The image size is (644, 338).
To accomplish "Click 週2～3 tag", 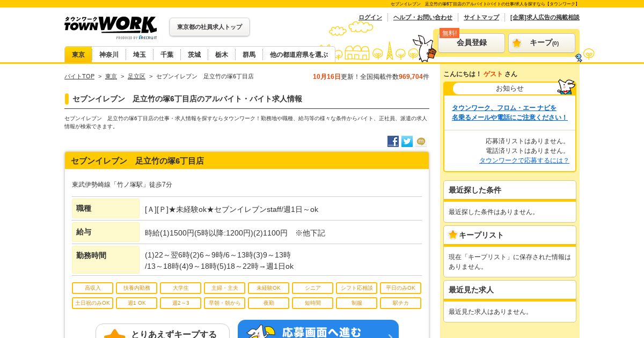I will 180,303.
